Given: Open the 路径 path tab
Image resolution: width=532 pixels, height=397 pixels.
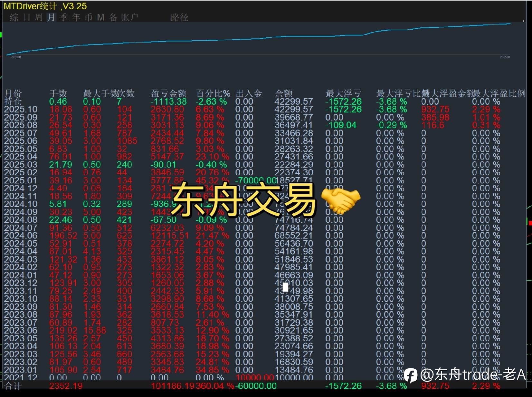Looking at the screenshot, I should (x=179, y=17).
